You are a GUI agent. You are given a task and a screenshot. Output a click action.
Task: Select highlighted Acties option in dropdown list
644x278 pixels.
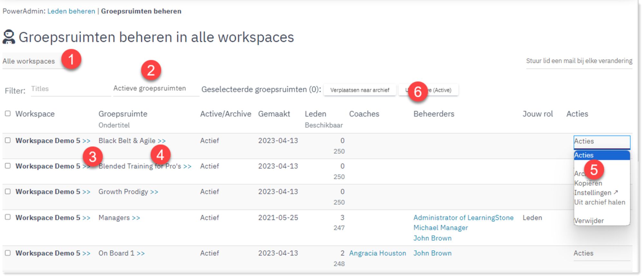602,155
